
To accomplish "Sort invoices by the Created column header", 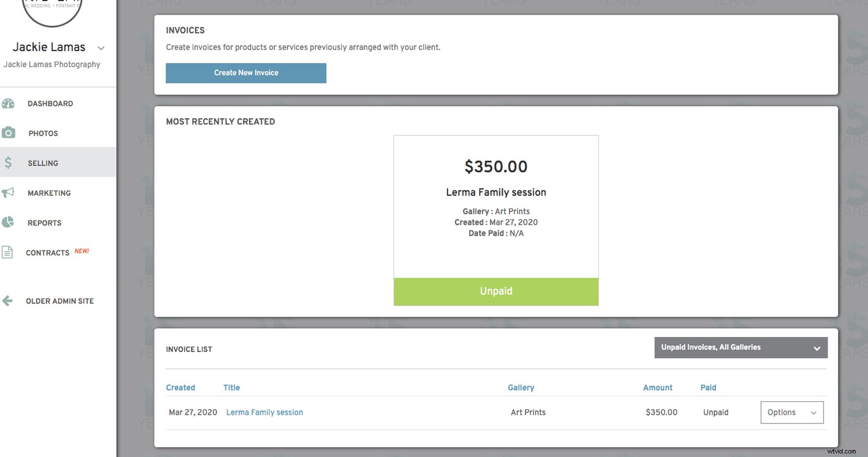I will coord(180,387).
